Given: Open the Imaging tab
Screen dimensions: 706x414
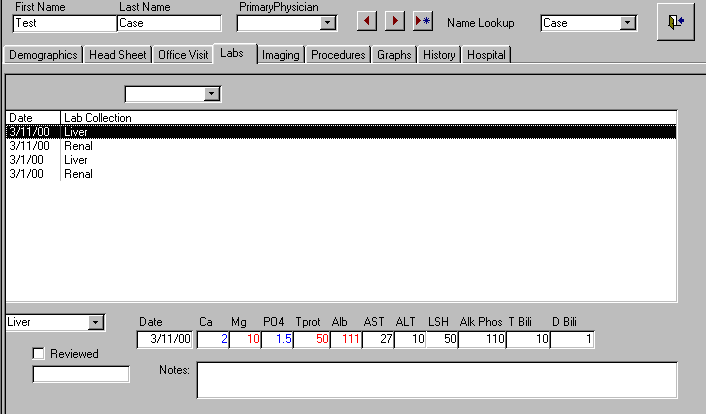Looking at the screenshot, I should [280, 55].
